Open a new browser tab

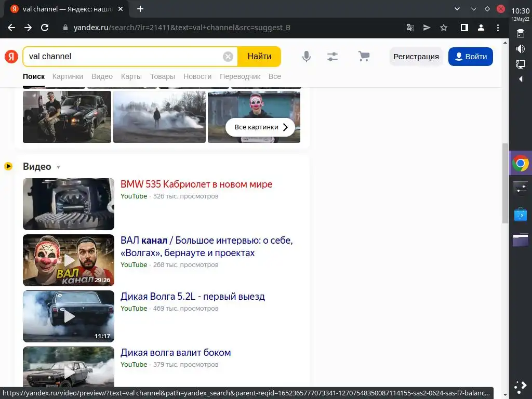[140, 9]
